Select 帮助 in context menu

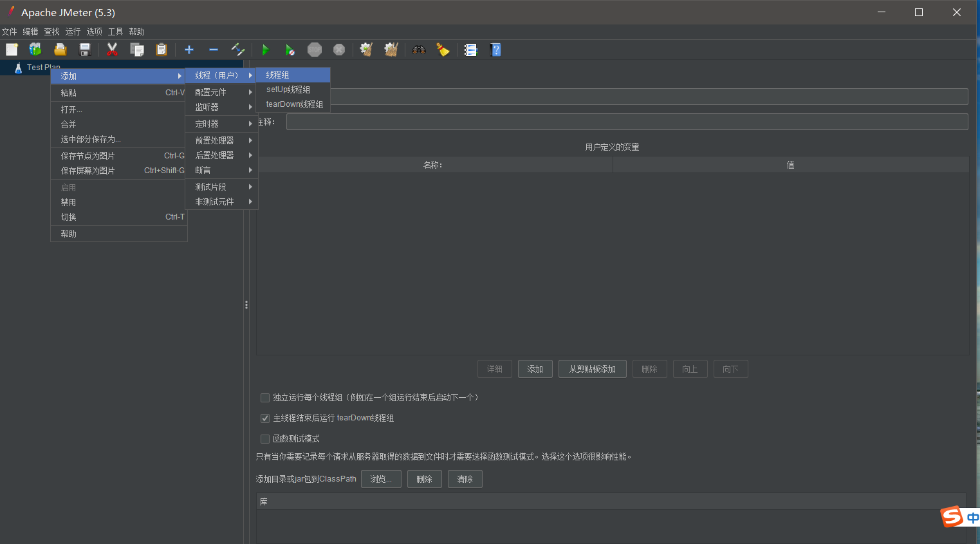[x=118, y=234]
